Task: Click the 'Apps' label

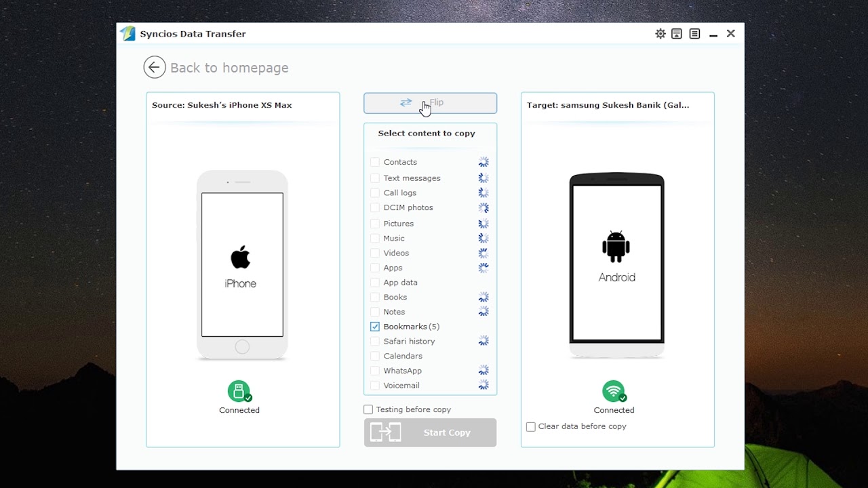Action: pos(393,268)
